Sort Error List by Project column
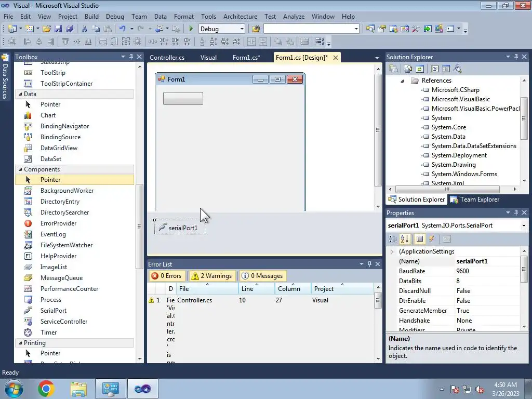Viewport: 532px width, 399px height. click(x=342, y=288)
